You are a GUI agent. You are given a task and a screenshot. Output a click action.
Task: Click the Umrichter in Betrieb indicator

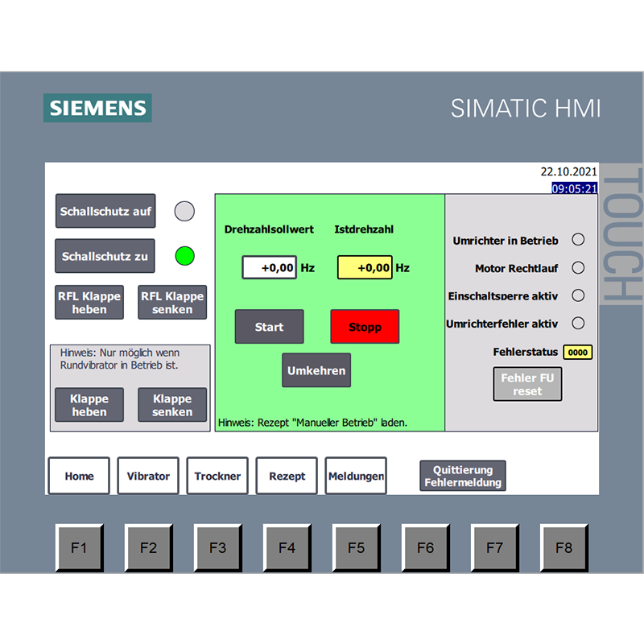pos(577,240)
